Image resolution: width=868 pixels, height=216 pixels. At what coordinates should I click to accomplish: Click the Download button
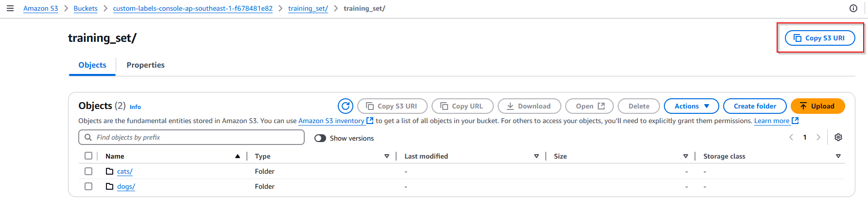coord(529,106)
